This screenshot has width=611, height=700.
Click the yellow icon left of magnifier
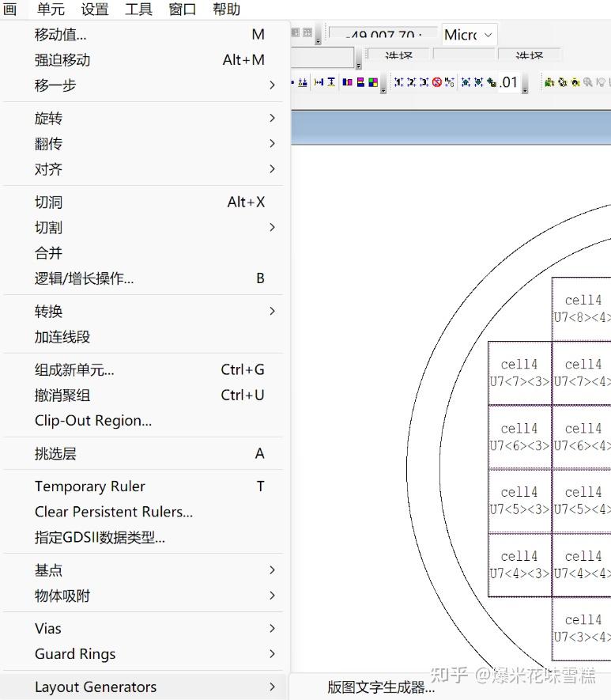pyautogui.click(x=575, y=82)
